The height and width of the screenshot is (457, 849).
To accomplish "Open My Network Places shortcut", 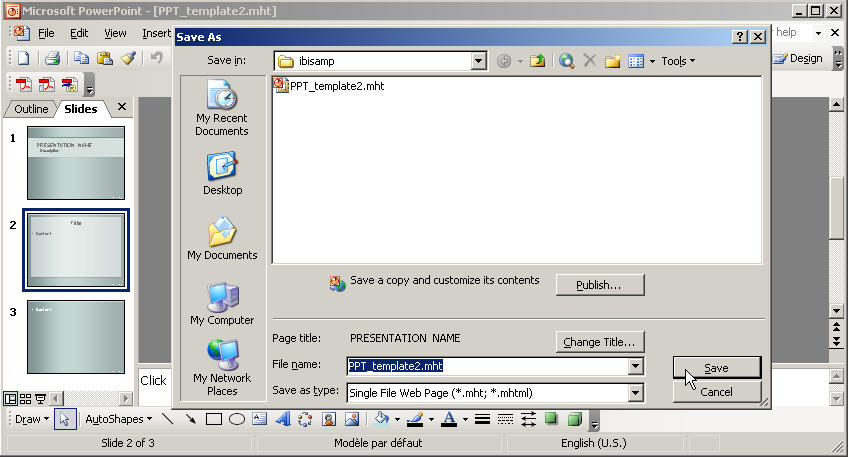I will click(x=222, y=367).
